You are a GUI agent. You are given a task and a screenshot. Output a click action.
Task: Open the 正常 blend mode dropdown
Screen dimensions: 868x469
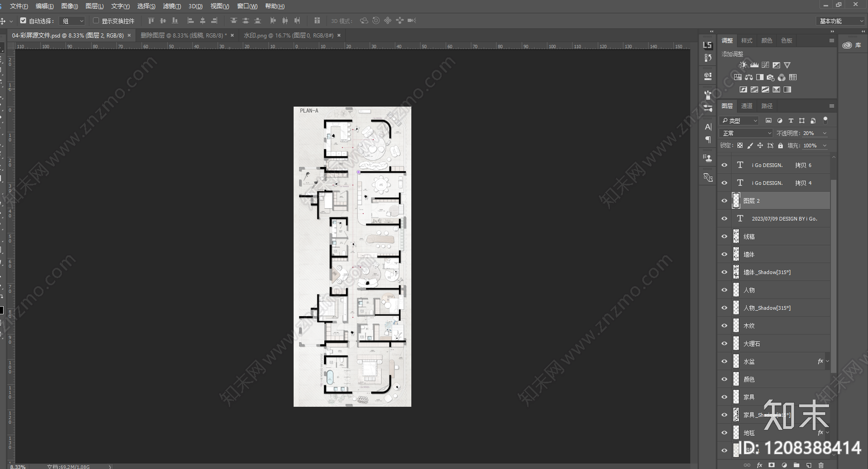(746, 133)
